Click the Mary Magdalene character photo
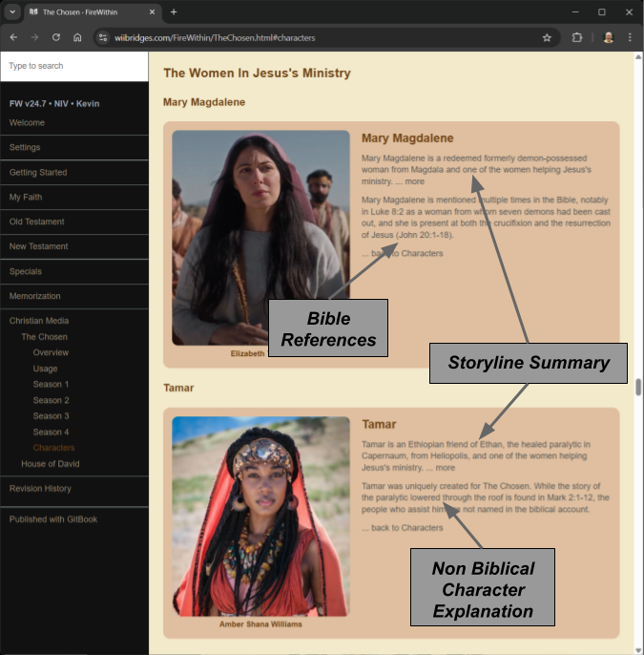This screenshot has height=655, width=644. coord(260,238)
